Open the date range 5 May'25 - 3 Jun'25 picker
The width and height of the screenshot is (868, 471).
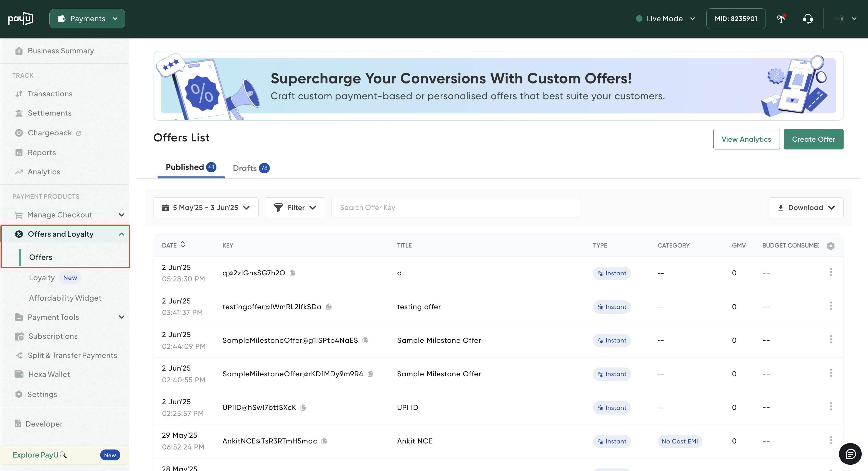coord(206,208)
